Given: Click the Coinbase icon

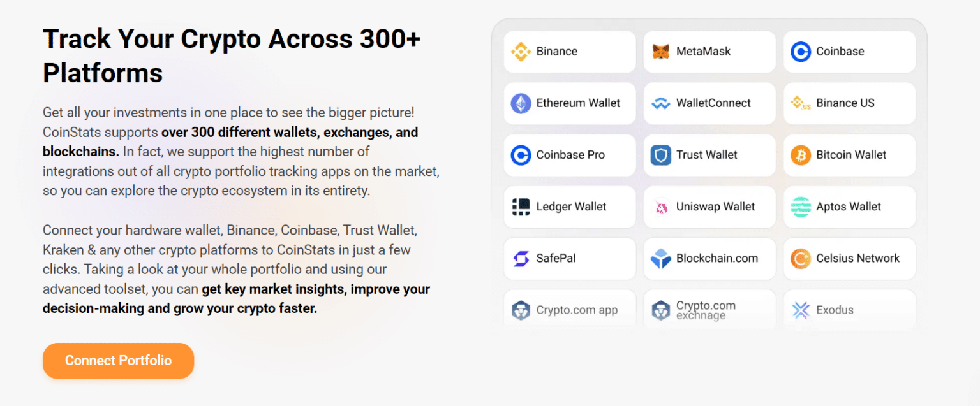Looking at the screenshot, I should (x=801, y=51).
